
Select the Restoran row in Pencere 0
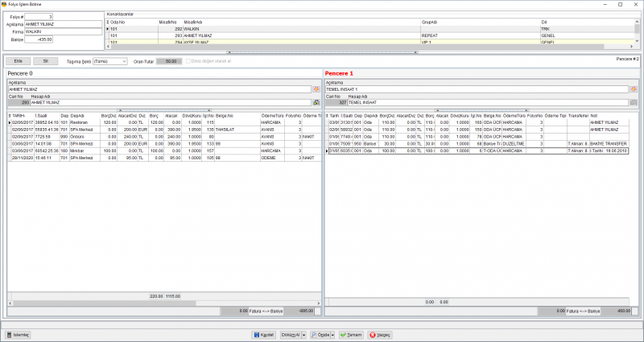pyautogui.click(x=164, y=122)
